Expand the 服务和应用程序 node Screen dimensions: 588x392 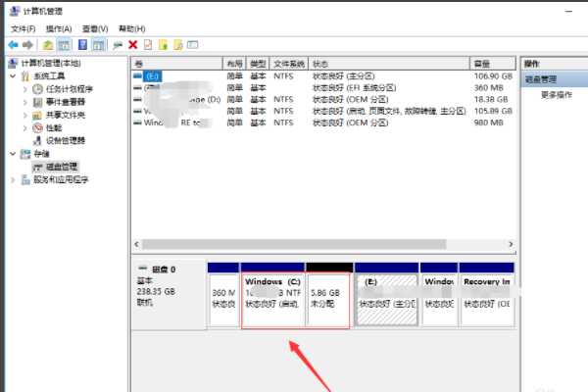12,180
